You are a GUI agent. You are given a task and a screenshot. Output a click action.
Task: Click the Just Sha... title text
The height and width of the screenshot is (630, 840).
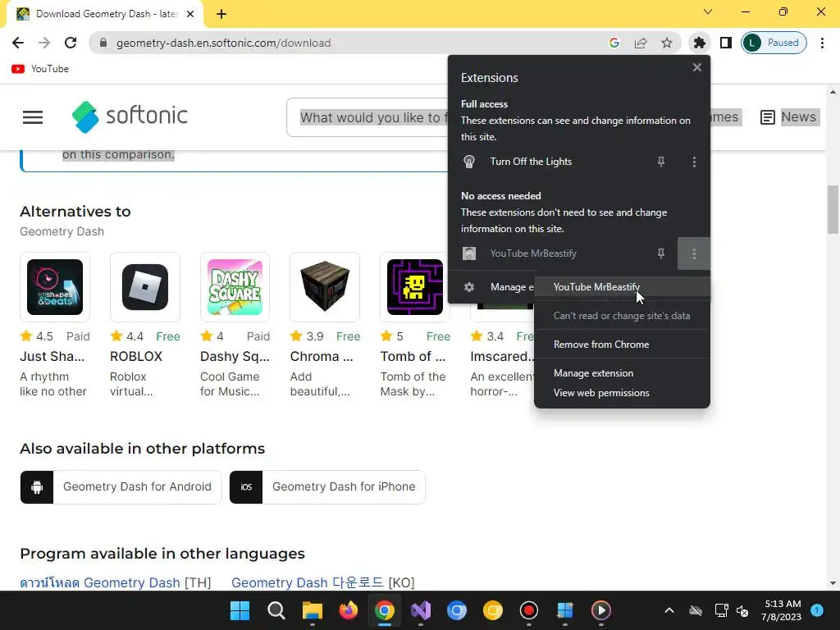[52, 356]
